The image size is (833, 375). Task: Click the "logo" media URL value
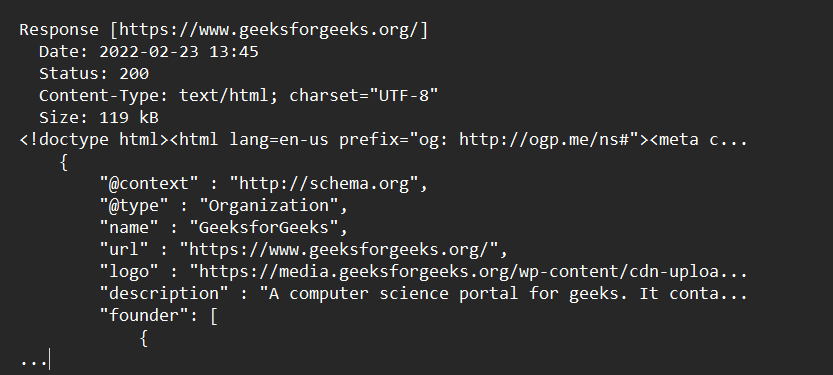click(x=469, y=272)
